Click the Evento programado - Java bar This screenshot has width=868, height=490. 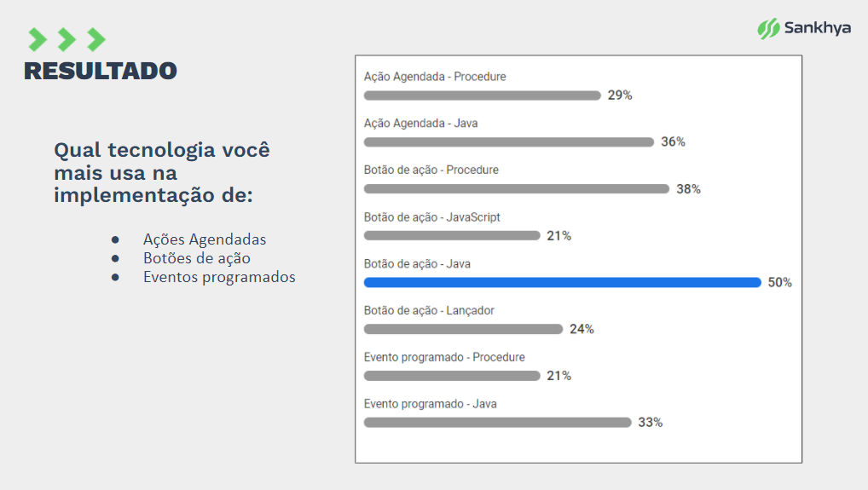(498, 423)
